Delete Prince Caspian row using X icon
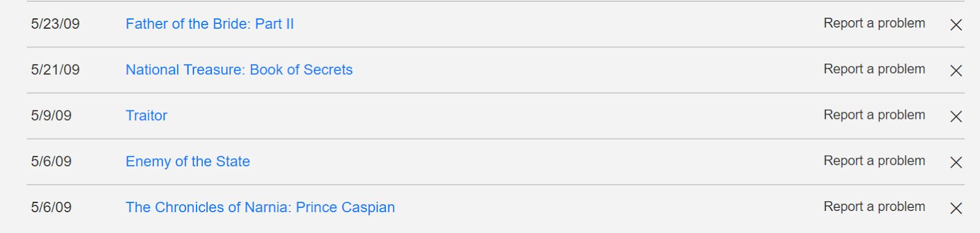 (956, 208)
